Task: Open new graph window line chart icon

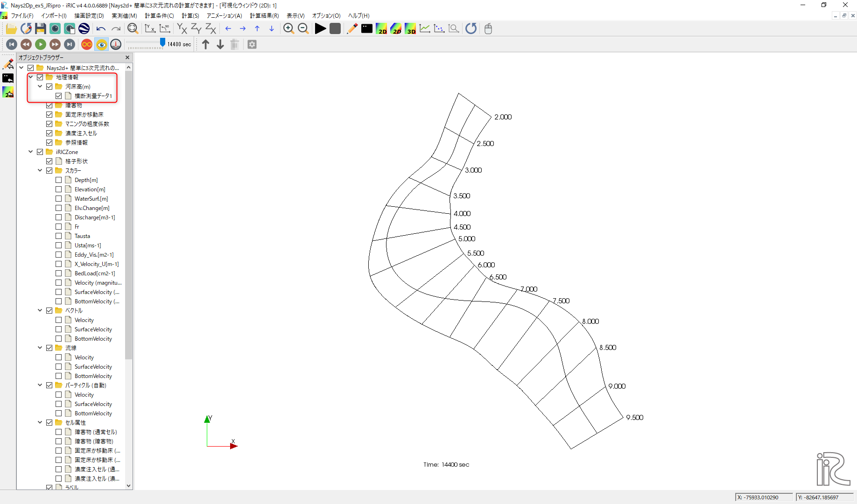Action: pyautogui.click(x=425, y=29)
